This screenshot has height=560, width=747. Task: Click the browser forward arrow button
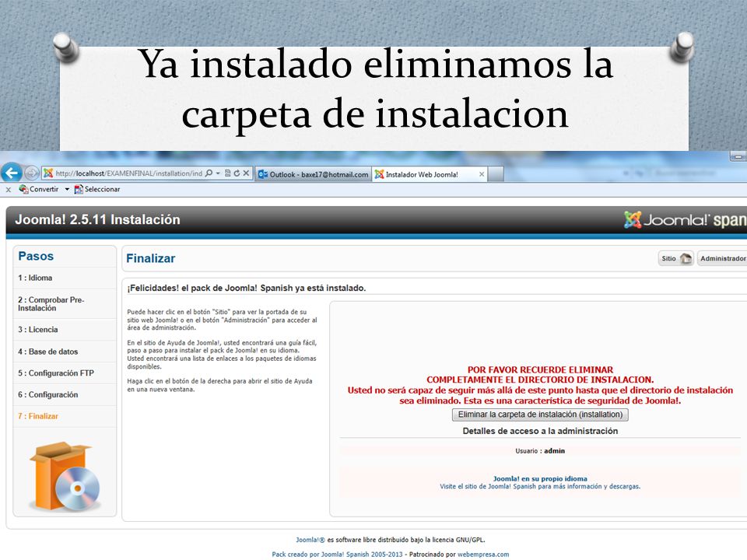pos(31,173)
